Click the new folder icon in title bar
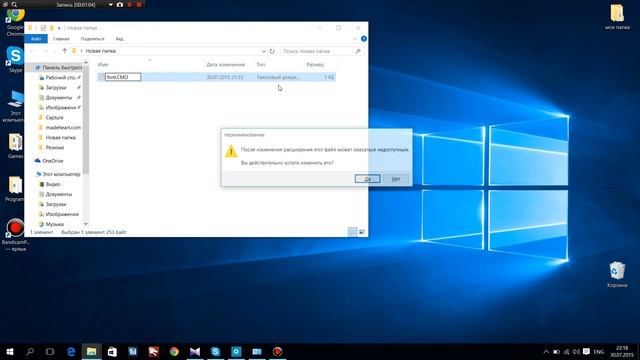Viewport: 640px width, 360px height. 51,28
